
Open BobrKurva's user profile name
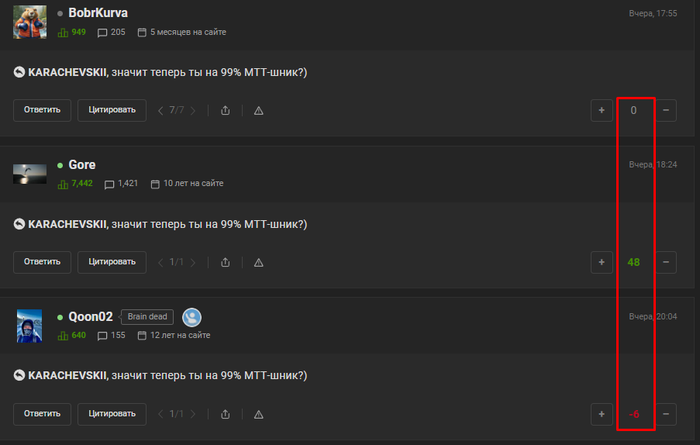coord(98,13)
